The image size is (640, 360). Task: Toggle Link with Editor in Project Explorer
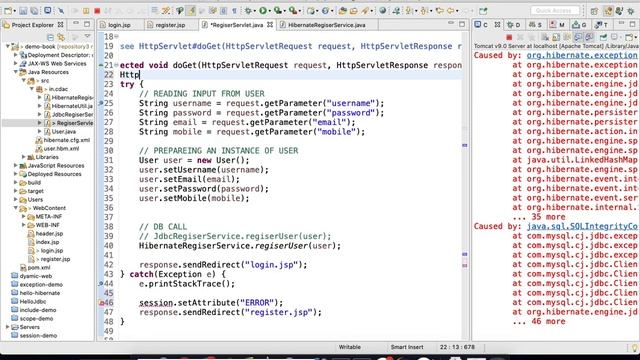(x=61, y=37)
